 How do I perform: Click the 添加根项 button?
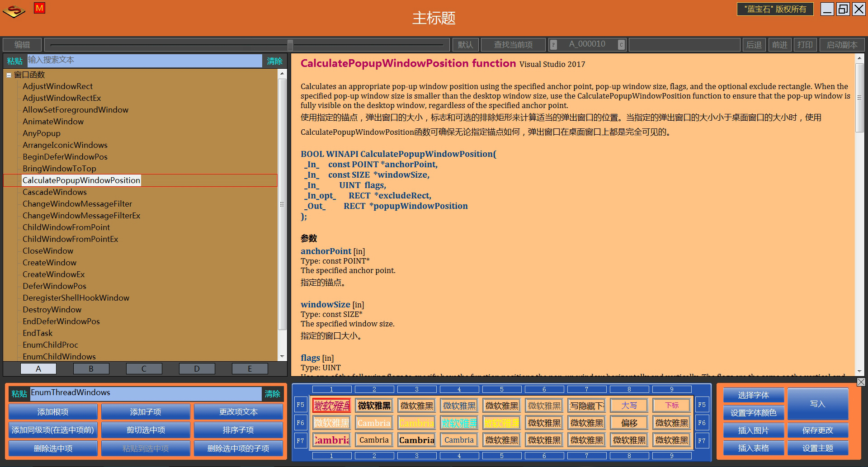[53, 412]
